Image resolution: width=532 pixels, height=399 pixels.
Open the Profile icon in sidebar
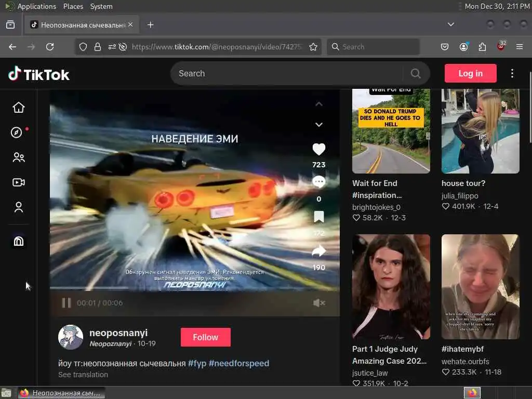[x=19, y=207]
